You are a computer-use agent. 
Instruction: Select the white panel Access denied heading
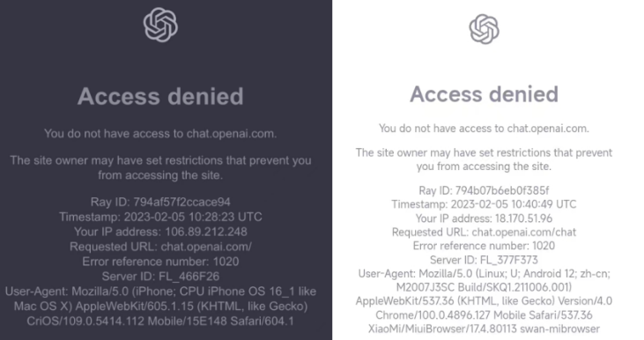(485, 94)
